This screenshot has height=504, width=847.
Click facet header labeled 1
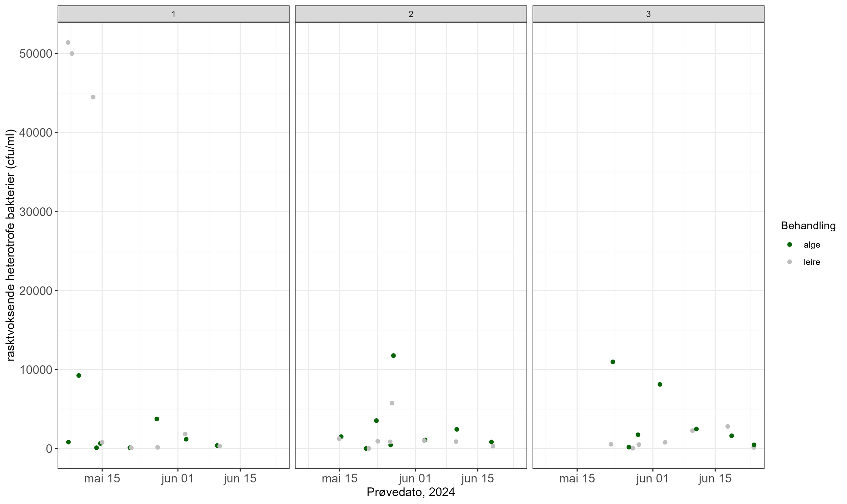click(173, 14)
